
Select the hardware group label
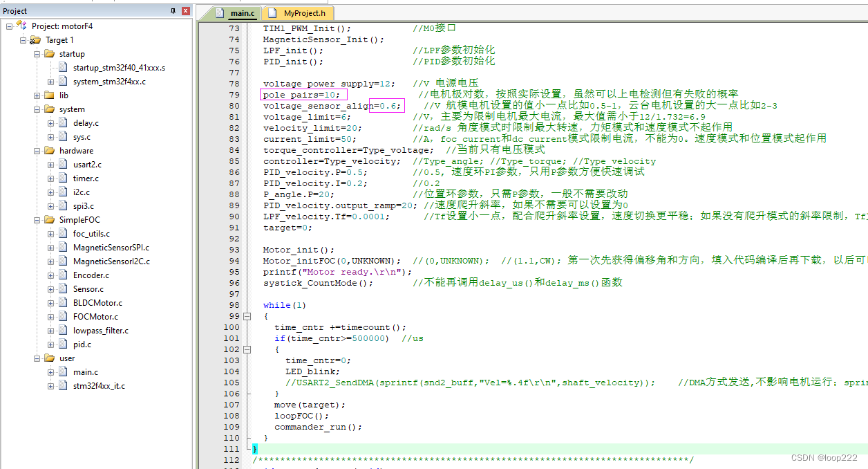point(76,151)
